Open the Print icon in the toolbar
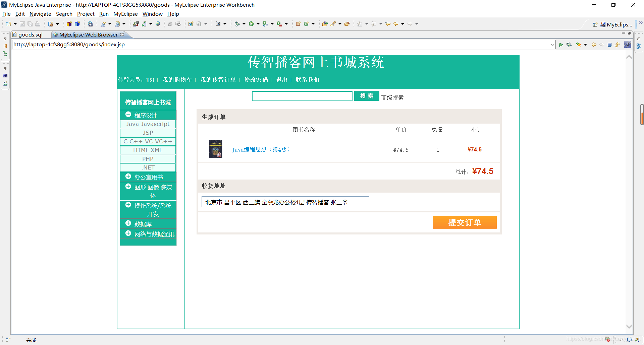 tap(38, 24)
